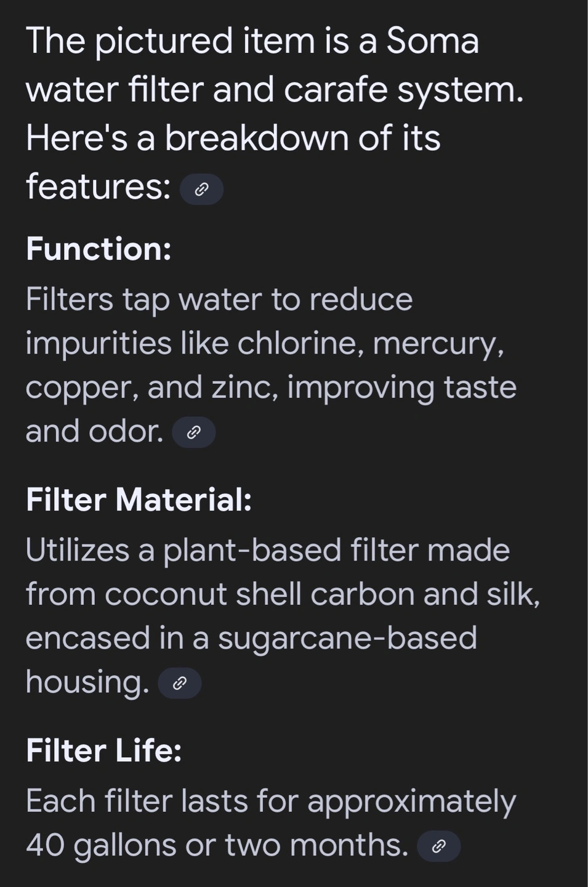588x887 pixels.
Task: Click the "Filter Material:" heading
Action: [x=139, y=500]
